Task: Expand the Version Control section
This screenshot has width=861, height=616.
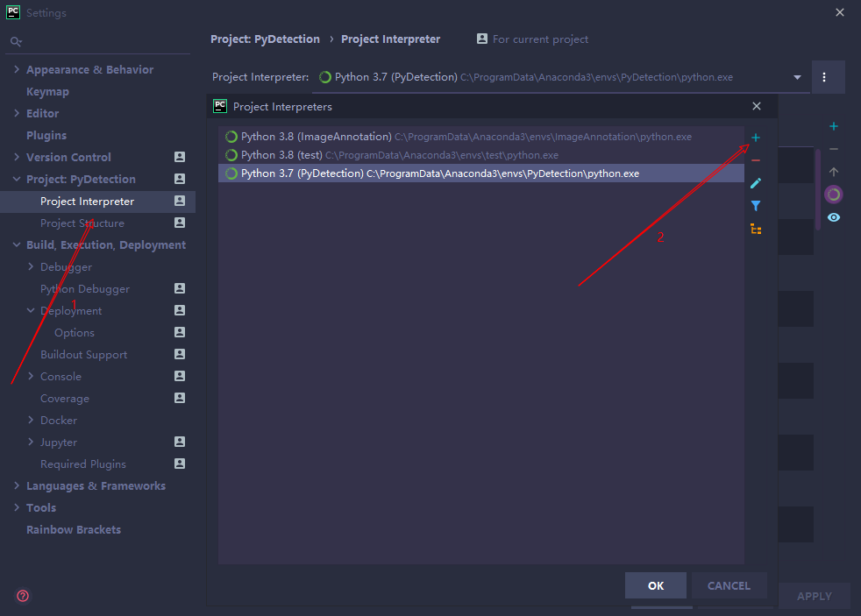Action: (x=17, y=157)
